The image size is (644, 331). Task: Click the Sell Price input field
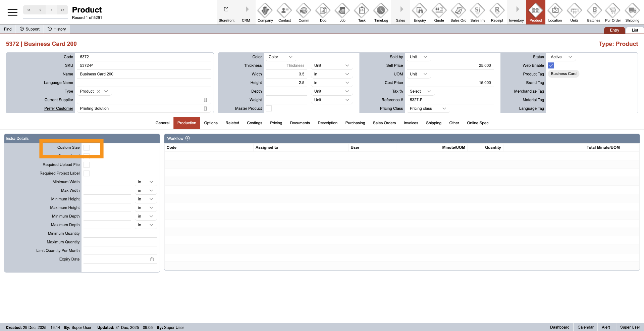[x=449, y=65]
